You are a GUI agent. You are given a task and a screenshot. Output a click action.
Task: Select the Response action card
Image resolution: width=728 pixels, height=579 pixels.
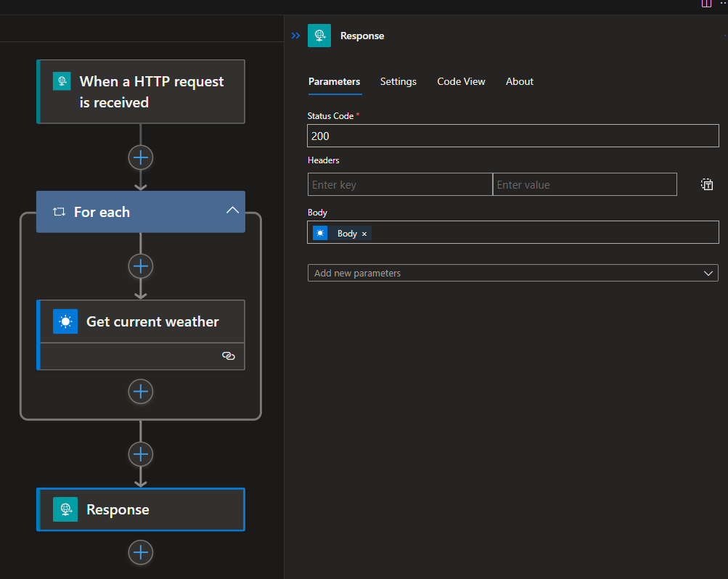click(x=141, y=509)
